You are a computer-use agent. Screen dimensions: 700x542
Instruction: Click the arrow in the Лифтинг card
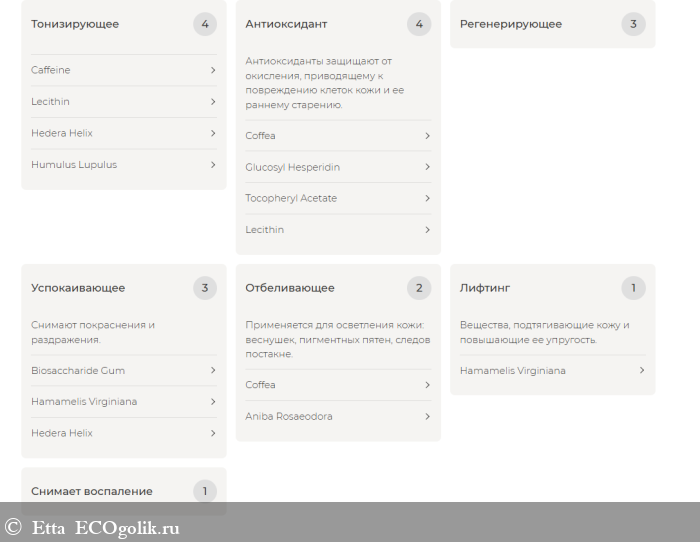click(641, 370)
